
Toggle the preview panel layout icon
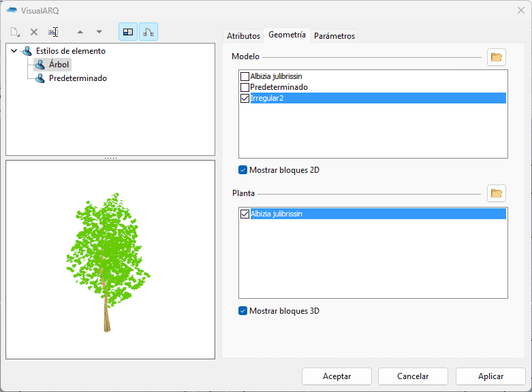point(128,32)
